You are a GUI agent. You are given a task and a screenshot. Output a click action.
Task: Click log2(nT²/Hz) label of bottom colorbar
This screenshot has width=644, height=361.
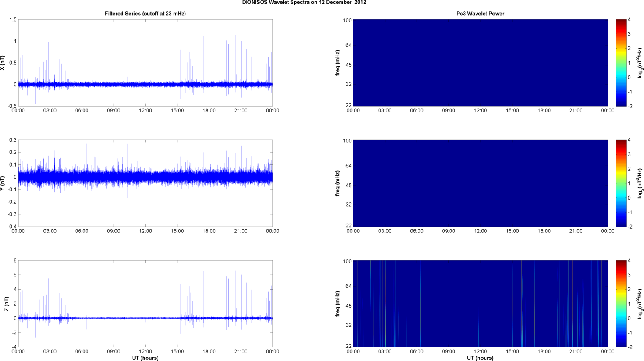(x=640, y=304)
